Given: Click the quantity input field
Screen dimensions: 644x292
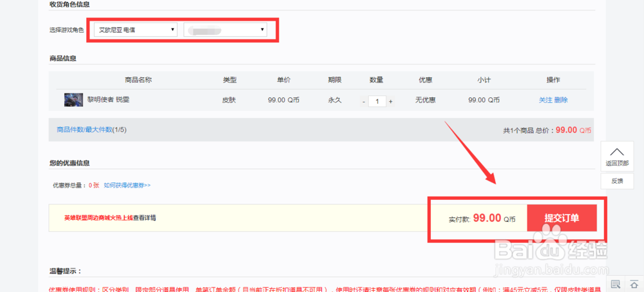Looking at the screenshot, I should (377, 101).
